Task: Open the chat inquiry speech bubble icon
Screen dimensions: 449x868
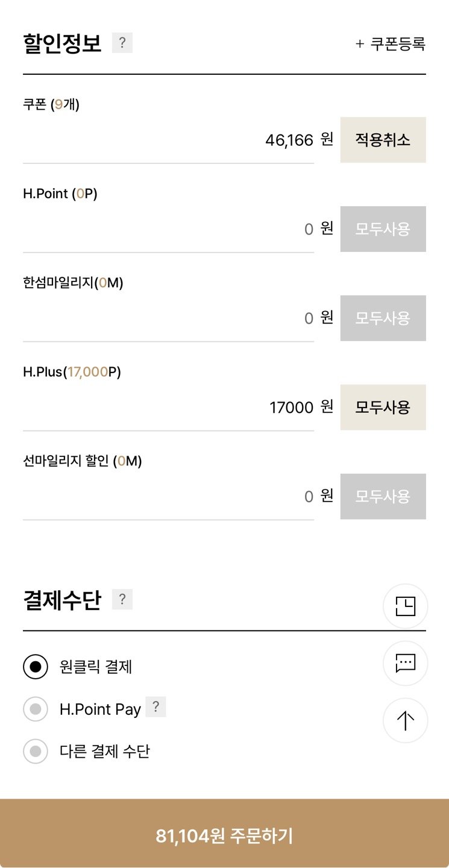Action: tap(405, 664)
